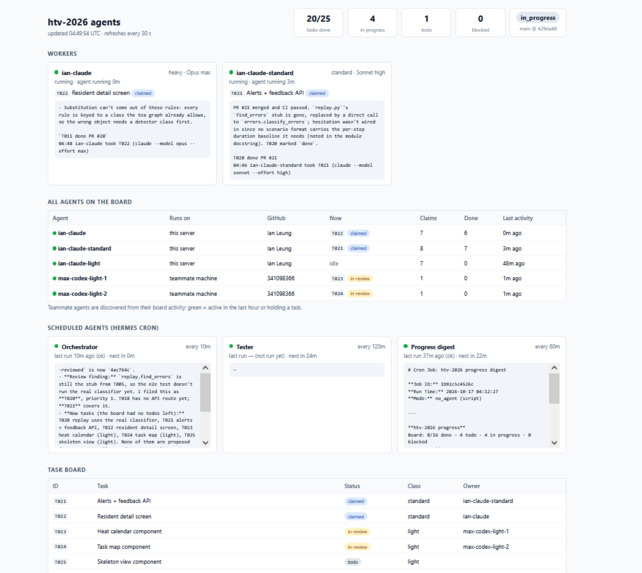642x573 pixels.
Task: Click the ian-claude-standard name in agents table
Action: click(x=84, y=249)
